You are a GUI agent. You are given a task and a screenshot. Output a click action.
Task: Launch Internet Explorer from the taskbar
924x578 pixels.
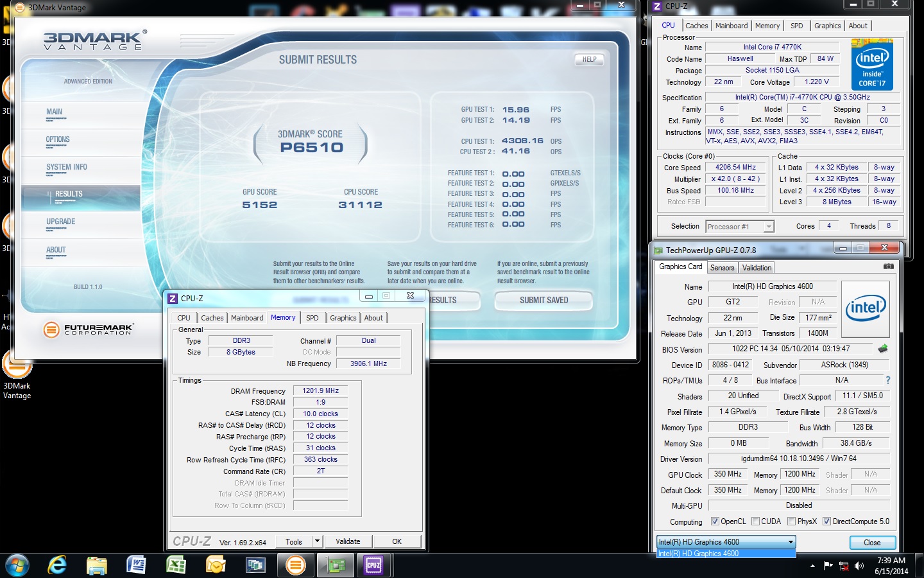pos(57,565)
